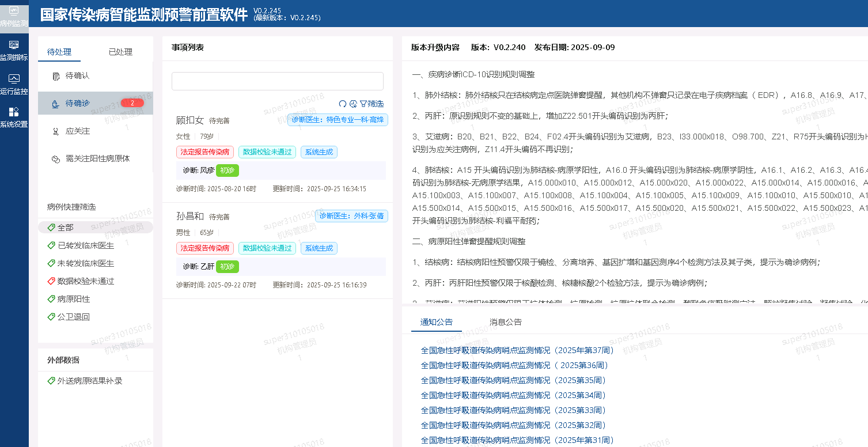Click 系统生成 tag on 顾扣女 card

coord(319,152)
